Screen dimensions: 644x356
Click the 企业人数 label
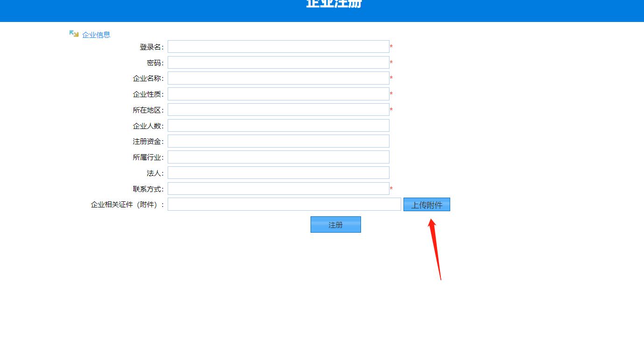tap(149, 126)
